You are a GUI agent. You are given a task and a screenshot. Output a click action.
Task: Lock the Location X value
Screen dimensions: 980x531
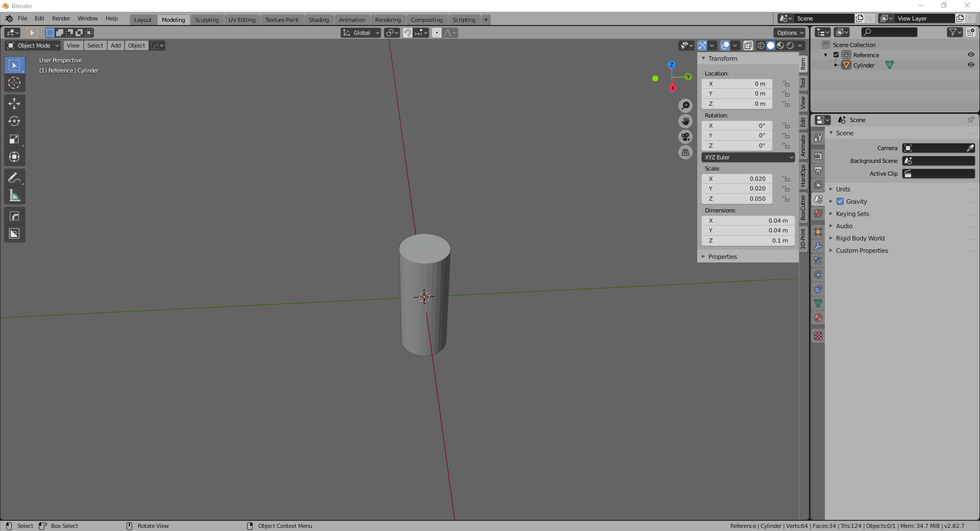coord(786,84)
